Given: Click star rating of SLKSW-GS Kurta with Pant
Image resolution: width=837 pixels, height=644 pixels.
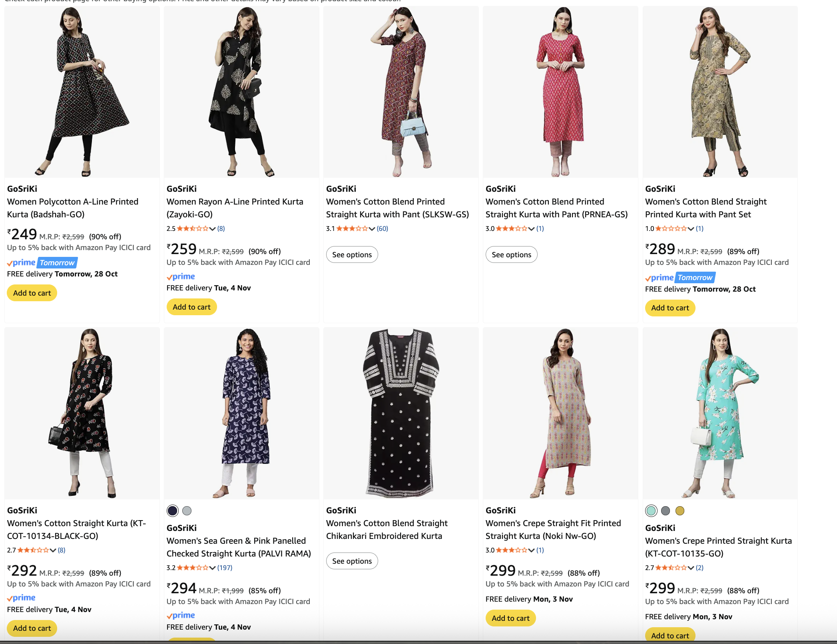Looking at the screenshot, I should [352, 229].
